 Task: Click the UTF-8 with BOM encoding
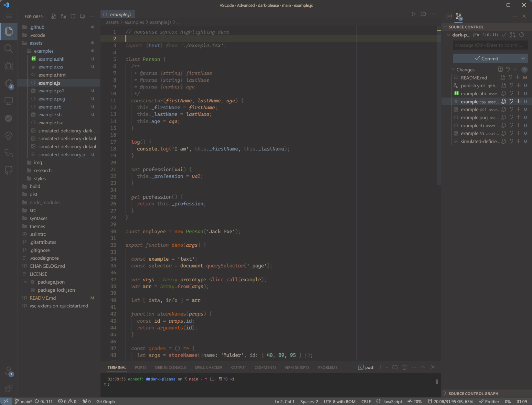[340, 401]
